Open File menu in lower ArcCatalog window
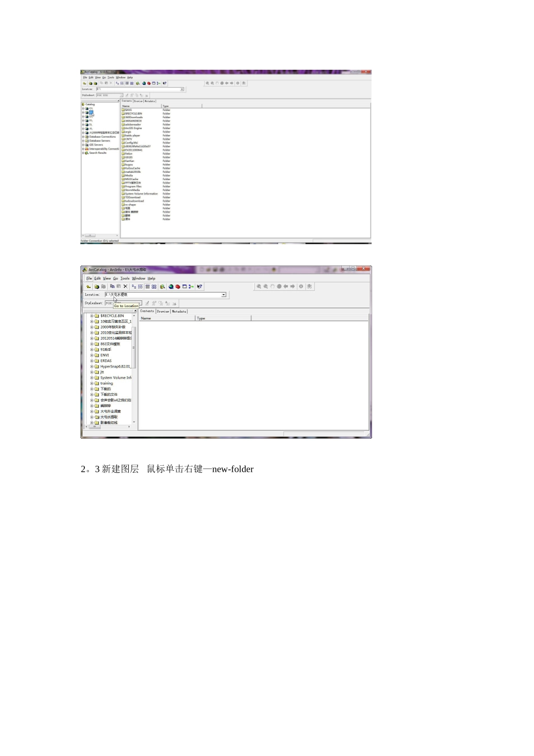534x756 pixels. [x=89, y=278]
